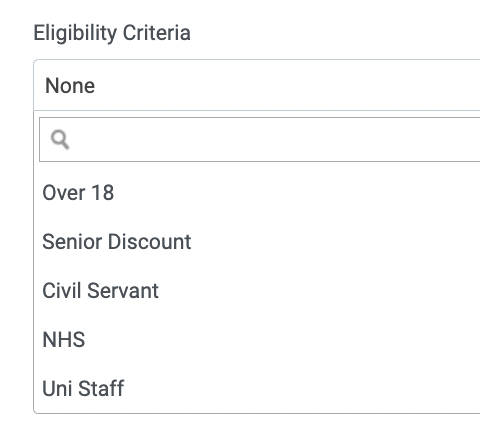
Task: Click the search glass in the options filter
Action: pyautogui.click(x=60, y=140)
